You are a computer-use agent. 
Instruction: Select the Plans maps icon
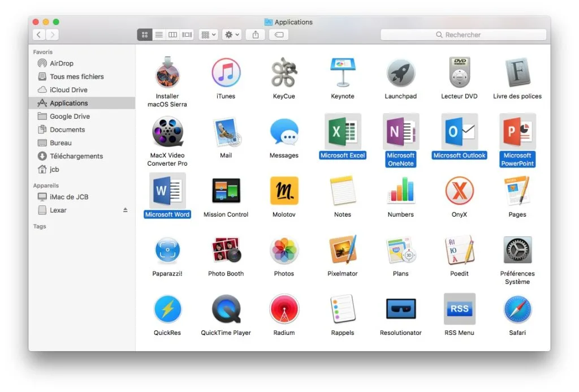point(401,250)
